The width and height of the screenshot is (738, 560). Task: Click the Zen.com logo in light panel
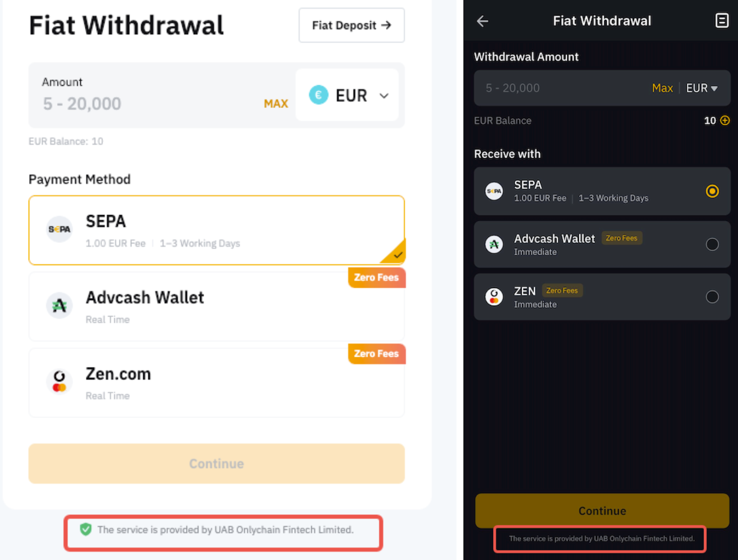(x=60, y=382)
